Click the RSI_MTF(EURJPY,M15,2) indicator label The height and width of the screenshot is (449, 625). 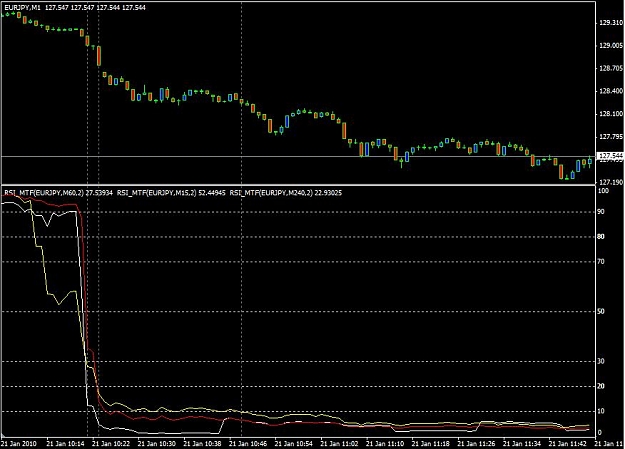click(x=157, y=193)
